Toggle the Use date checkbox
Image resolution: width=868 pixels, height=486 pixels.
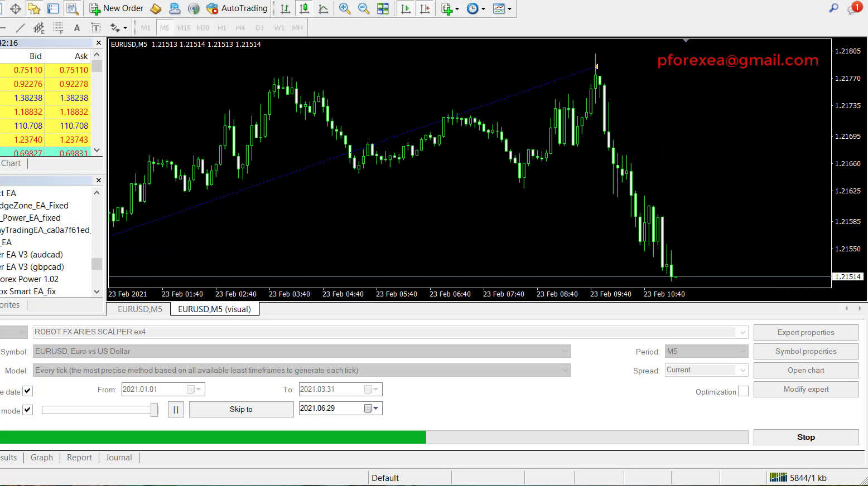(x=27, y=391)
